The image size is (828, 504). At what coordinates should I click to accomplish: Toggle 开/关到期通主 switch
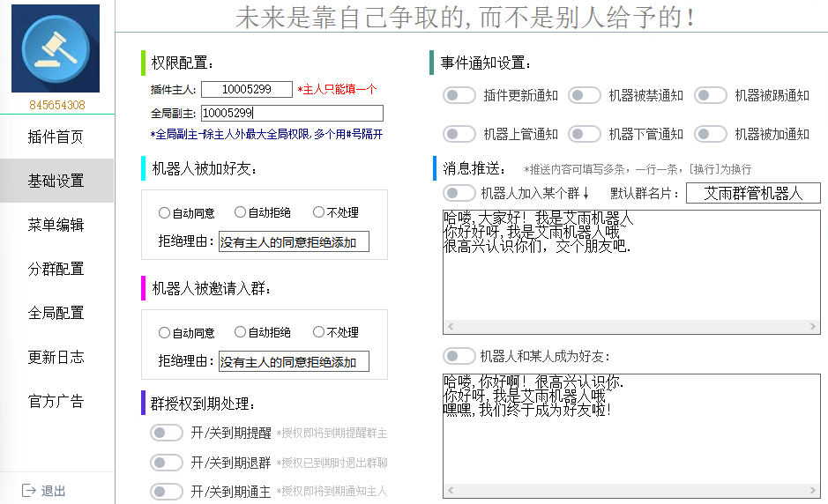coord(167,492)
